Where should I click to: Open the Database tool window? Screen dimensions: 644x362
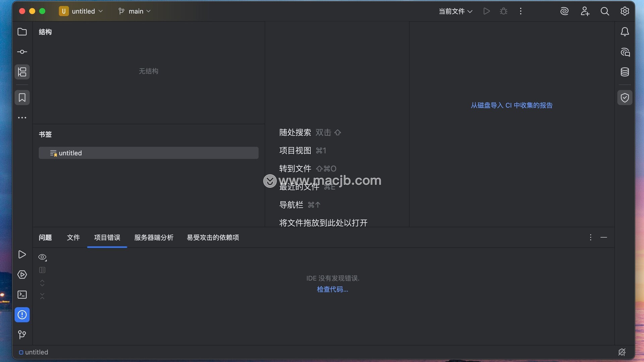pyautogui.click(x=625, y=72)
